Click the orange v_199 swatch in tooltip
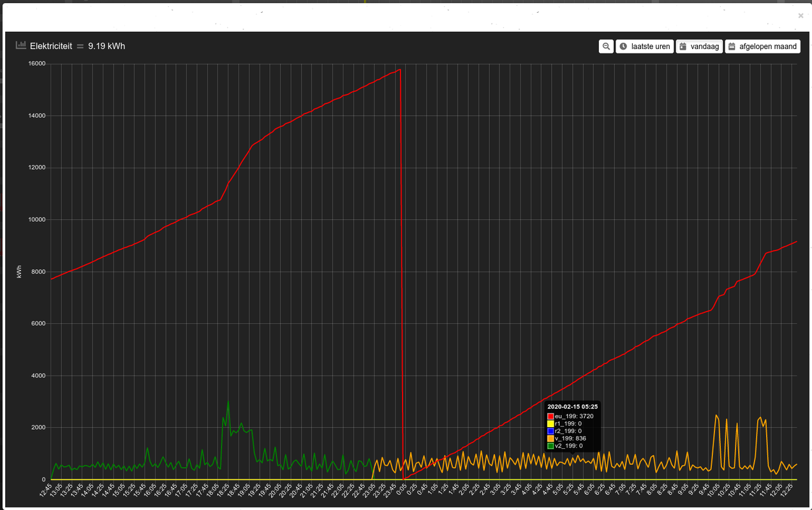Screen dimensions: 812x510 pos(550,439)
